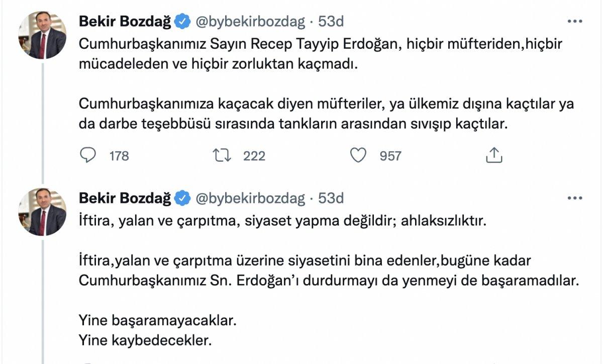Viewport: 603px width, 364px height.
Task: Click the verified badge next to Bekir Bozdağ
Action: coord(181,21)
